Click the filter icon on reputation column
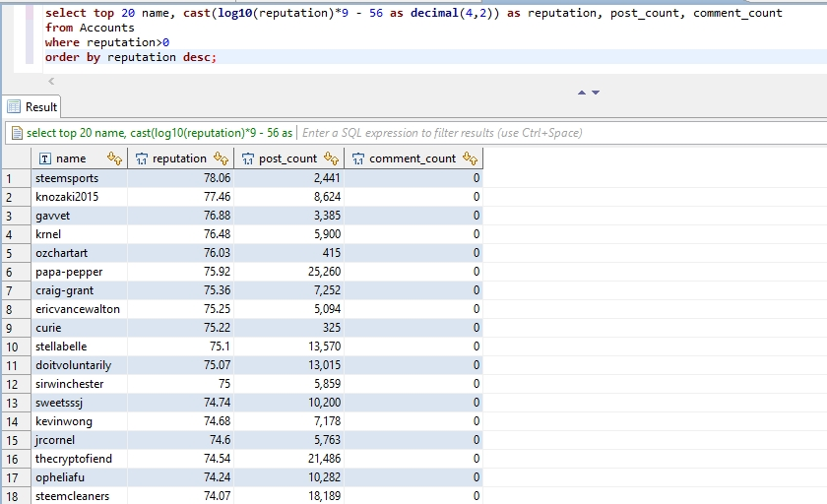Image resolution: width=827 pixels, height=504 pixels. pos(221,158)
